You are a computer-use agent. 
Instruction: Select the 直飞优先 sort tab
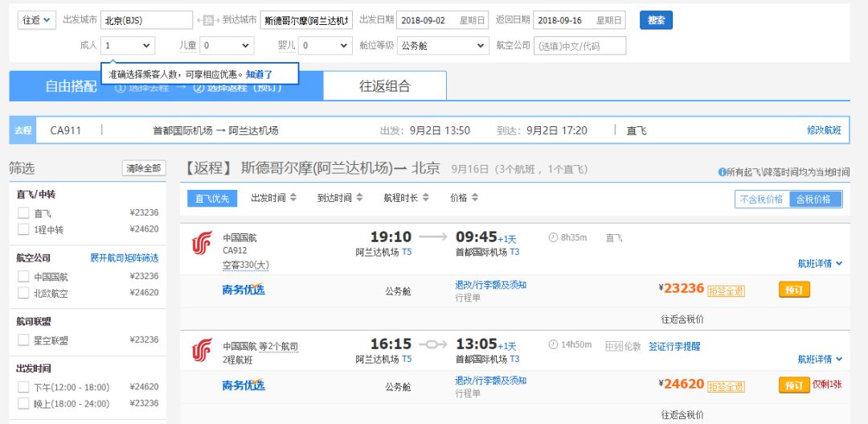[x=212, y=199]
